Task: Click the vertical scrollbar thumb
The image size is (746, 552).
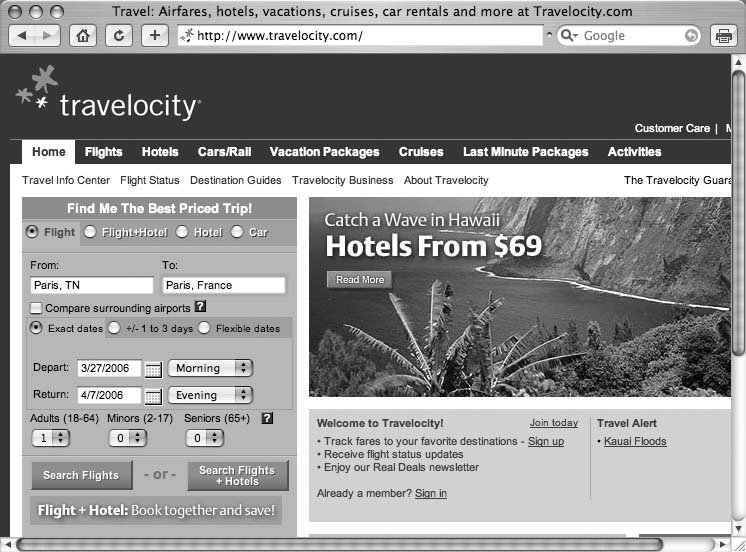Action: tap(738, 212)
